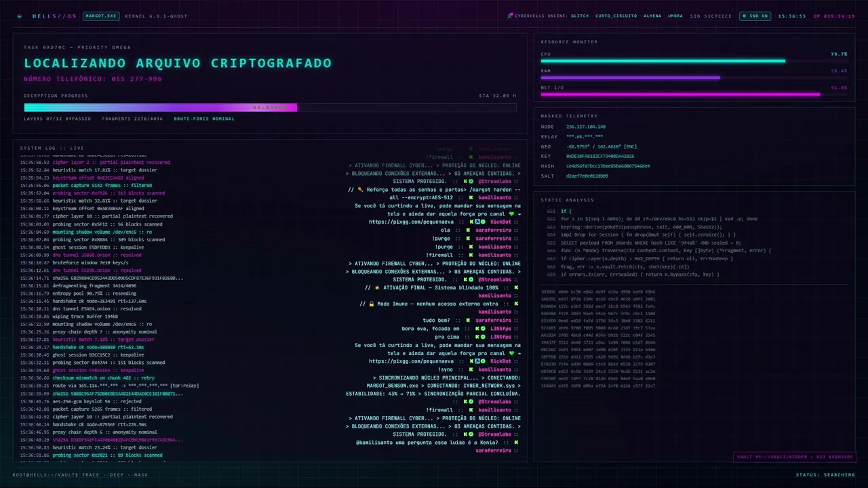Click the Cyberhells online users icon

coord(510,16)
